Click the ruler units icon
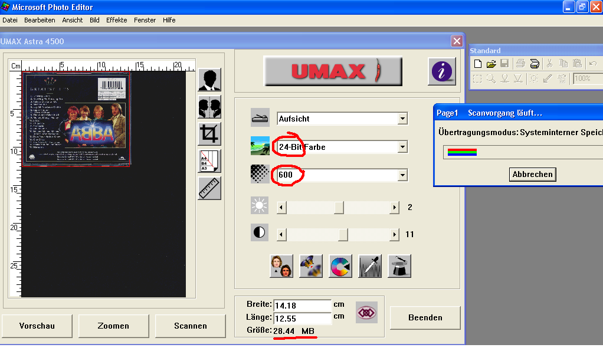The height and width of the screenshot is (364, 603). tap(209, 188)
